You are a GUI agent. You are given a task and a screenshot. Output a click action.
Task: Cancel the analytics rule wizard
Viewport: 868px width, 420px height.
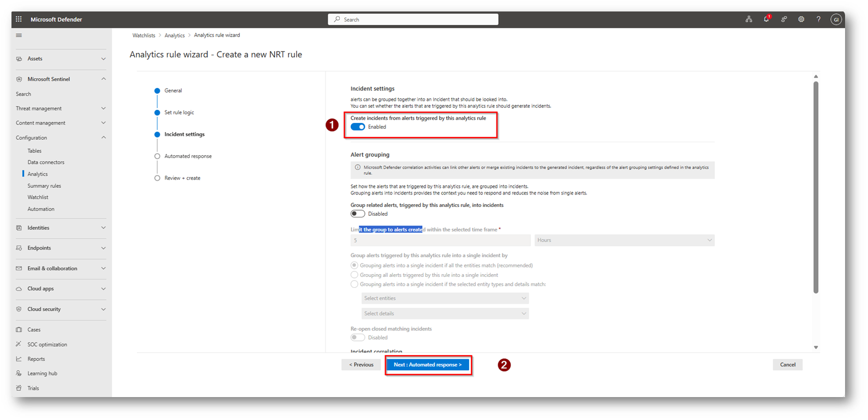(x=788, y=365)
